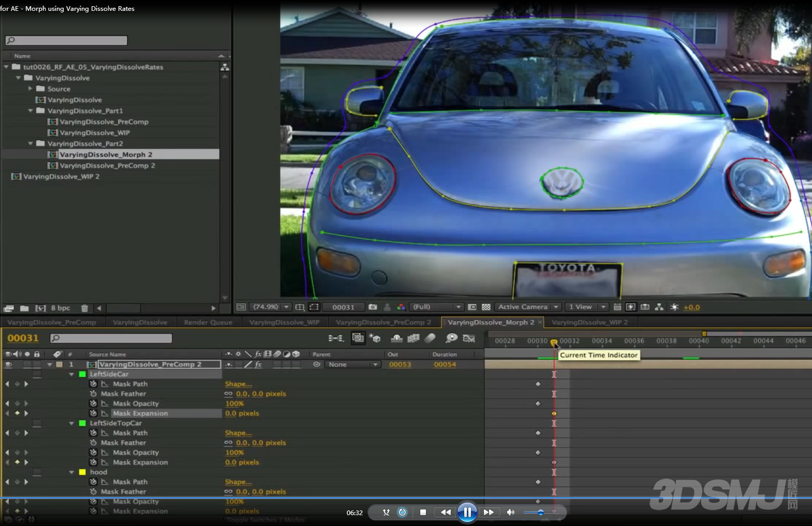The image size is (812, 526).
Task: Collapse the VaryingDissolve_Part2 folder
Action: click(x=30, y=143)
